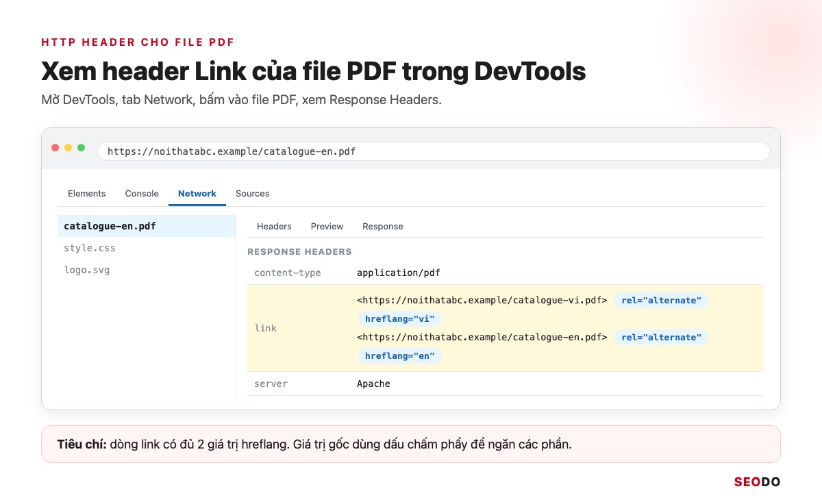Click the Apache server value
This screenshot has width=822, height=504.
(374, 383)
